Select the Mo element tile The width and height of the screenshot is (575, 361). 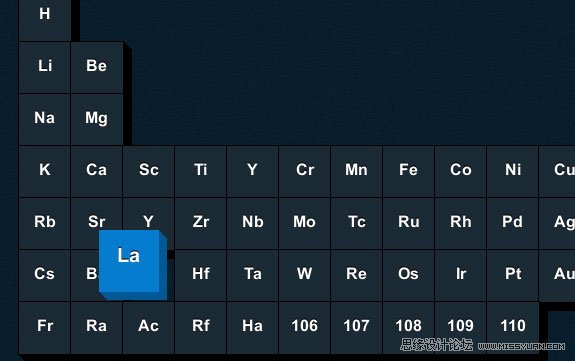[x=305, y=223]
